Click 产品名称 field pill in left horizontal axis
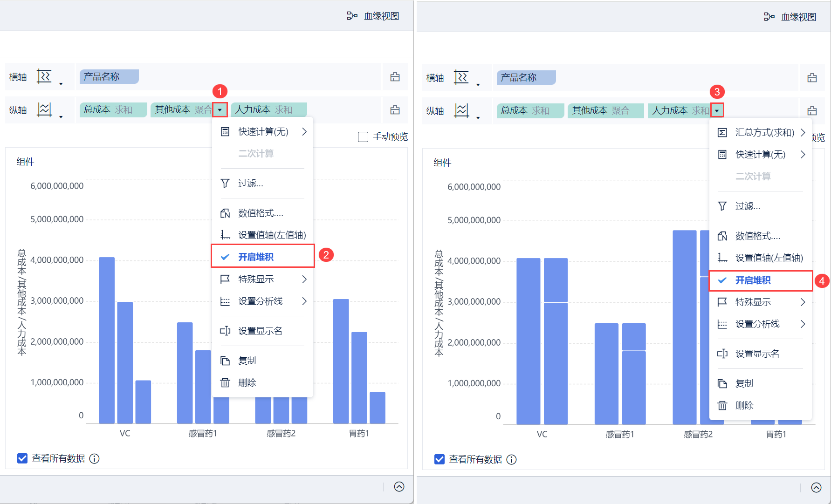Viewport: 831px width, 504px height. click(109, 77)
